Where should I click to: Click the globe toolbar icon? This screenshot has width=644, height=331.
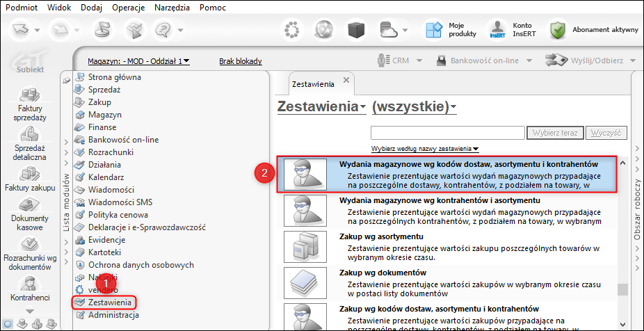pos(325,30)
